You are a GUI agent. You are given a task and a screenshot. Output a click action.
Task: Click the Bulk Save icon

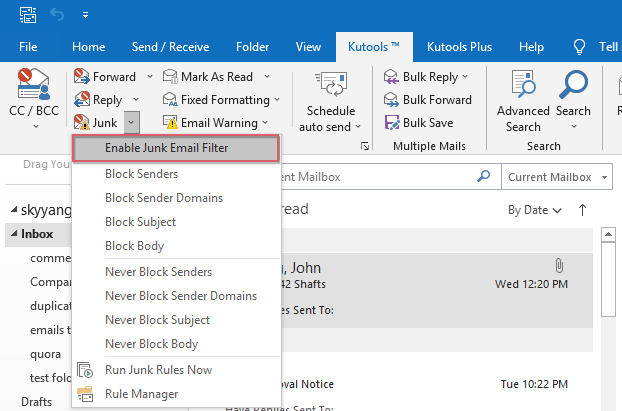pos(391,123)
